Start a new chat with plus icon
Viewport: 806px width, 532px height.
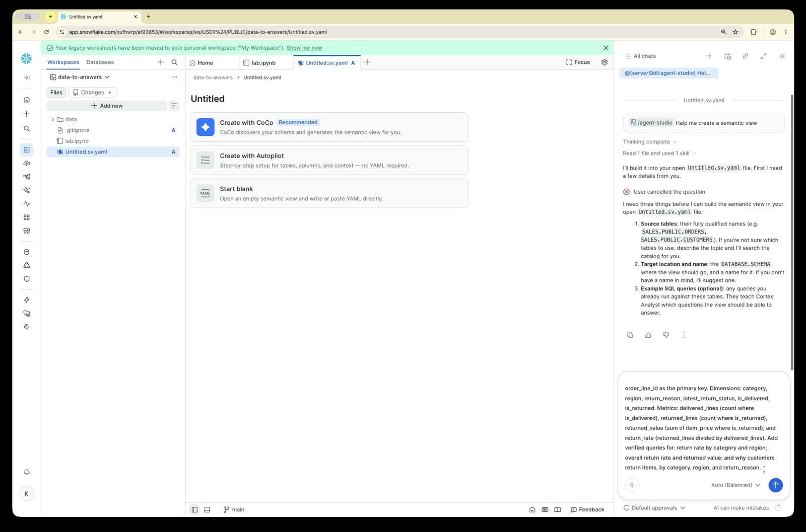pos(709,56)
